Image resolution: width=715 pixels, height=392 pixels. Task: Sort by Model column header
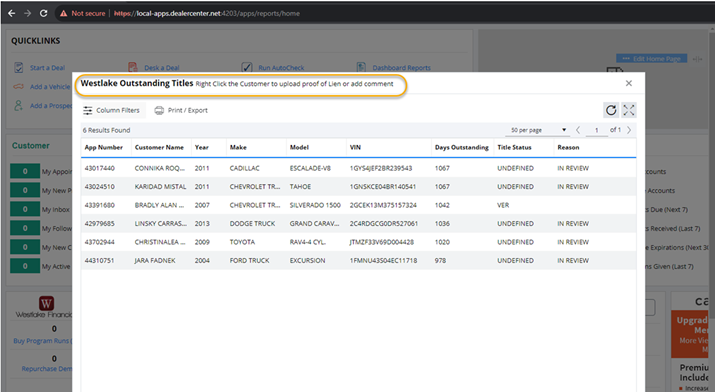coord(299,147)
